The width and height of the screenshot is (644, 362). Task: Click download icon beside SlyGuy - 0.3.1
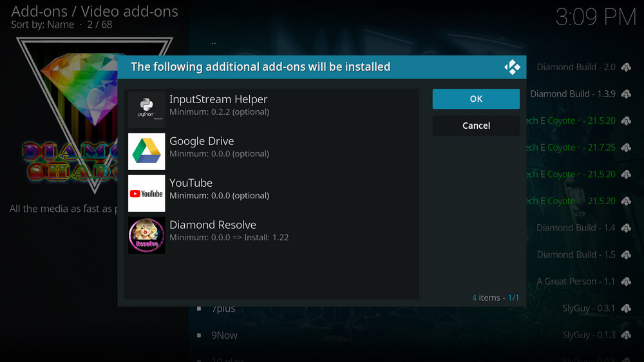point(626,308)
